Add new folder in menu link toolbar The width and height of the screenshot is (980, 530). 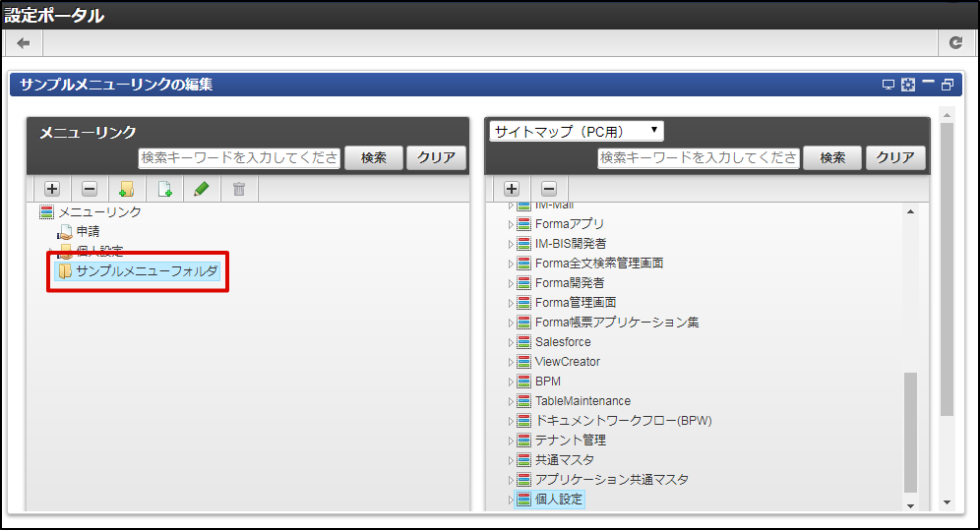[x=127, y=189]
